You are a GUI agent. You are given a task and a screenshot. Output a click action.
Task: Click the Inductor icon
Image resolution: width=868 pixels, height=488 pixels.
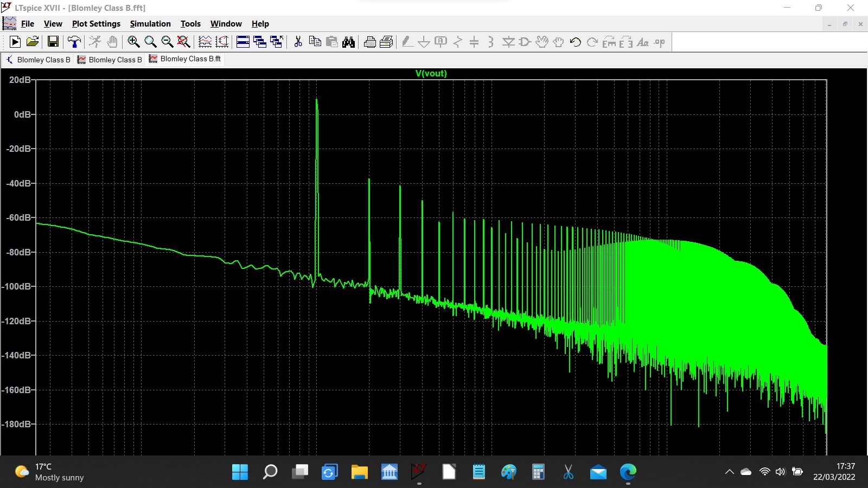tap(491, 42)
